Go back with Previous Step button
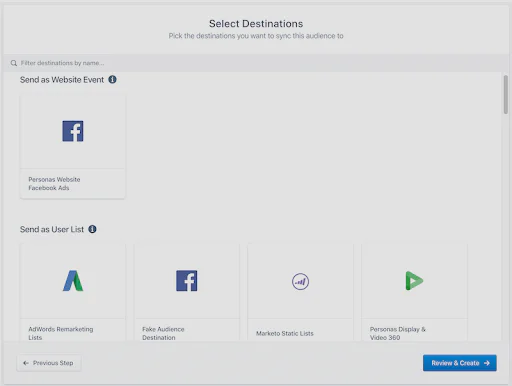Viewport: 512px width, 386px height. tap(49, 363)
